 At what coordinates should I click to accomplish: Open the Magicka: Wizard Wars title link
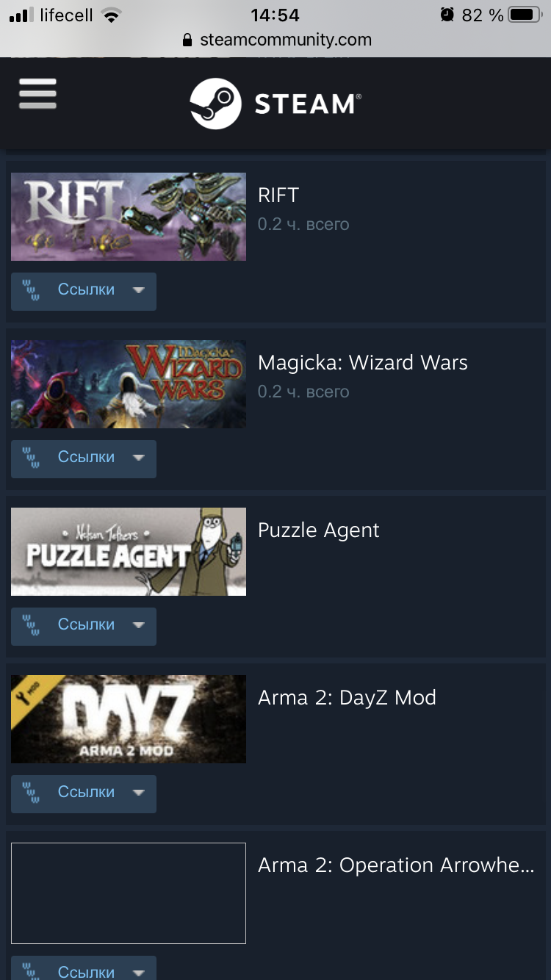click(x=363, y=363)
